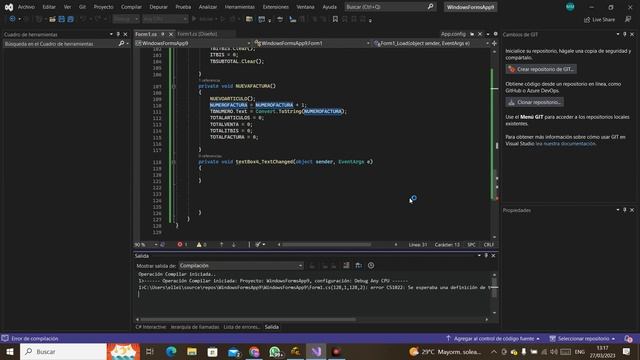
Task: Open Microsoft Edge from the taskbar
Action: tap(171, 351)
